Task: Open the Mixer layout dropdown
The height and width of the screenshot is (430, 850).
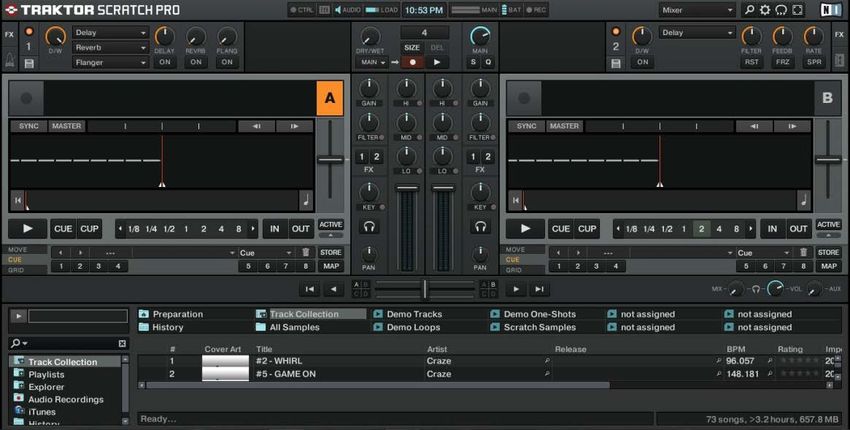Action: 697,10
